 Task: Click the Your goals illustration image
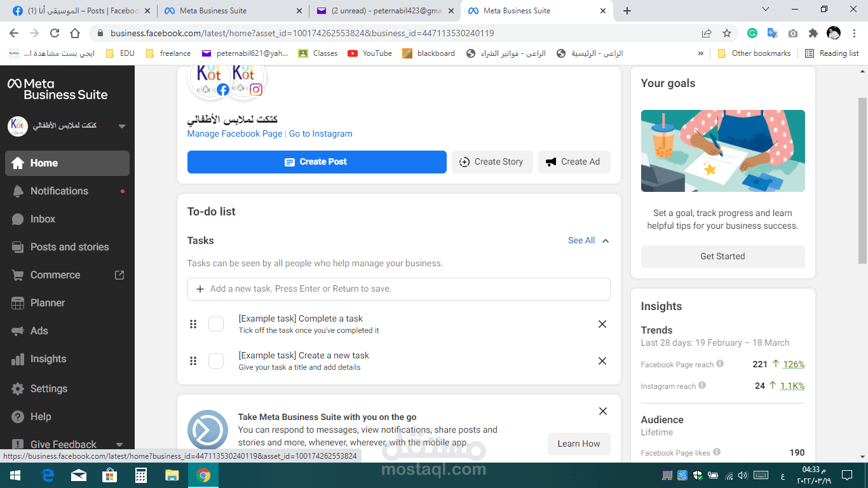(x=723, y=151)
